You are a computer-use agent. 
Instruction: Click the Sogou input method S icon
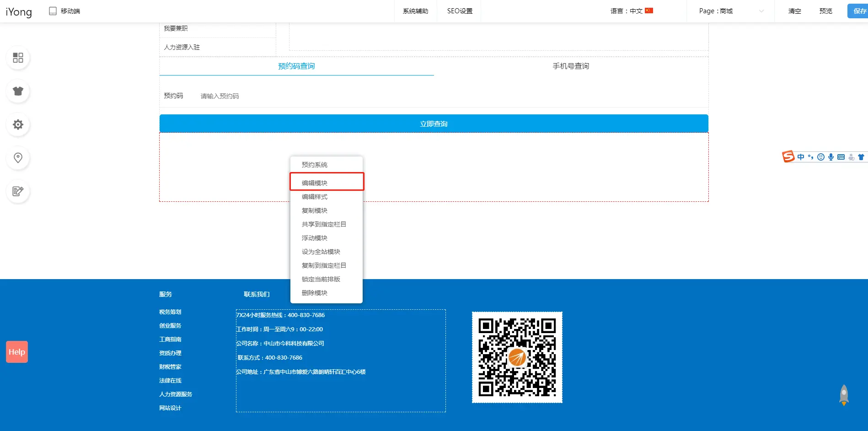(788, 157)
